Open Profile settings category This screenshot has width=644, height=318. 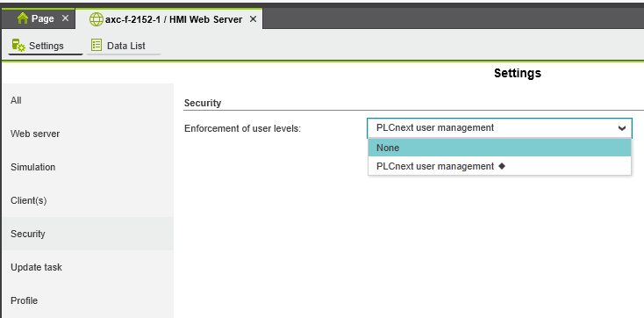(x=88, y=300)
